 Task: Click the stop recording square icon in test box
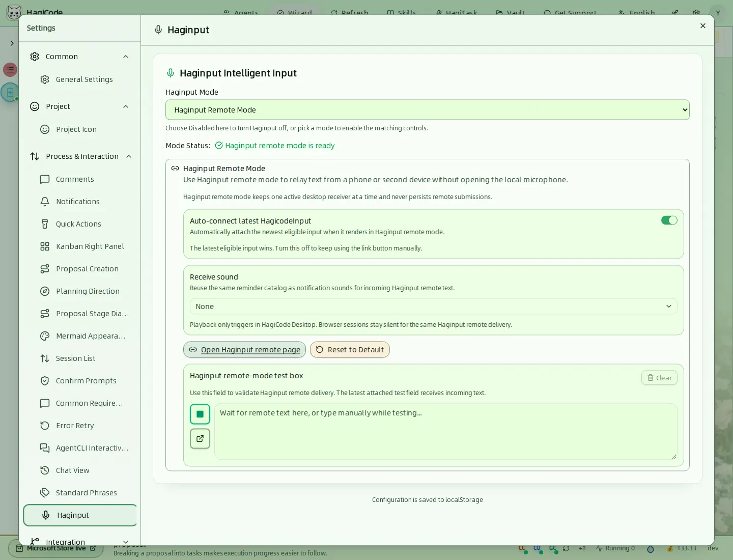[200, 414]
